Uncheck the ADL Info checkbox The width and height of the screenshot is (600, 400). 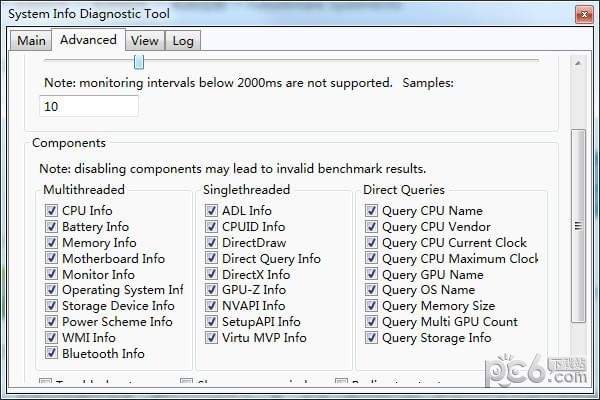[x=212, y=211]
